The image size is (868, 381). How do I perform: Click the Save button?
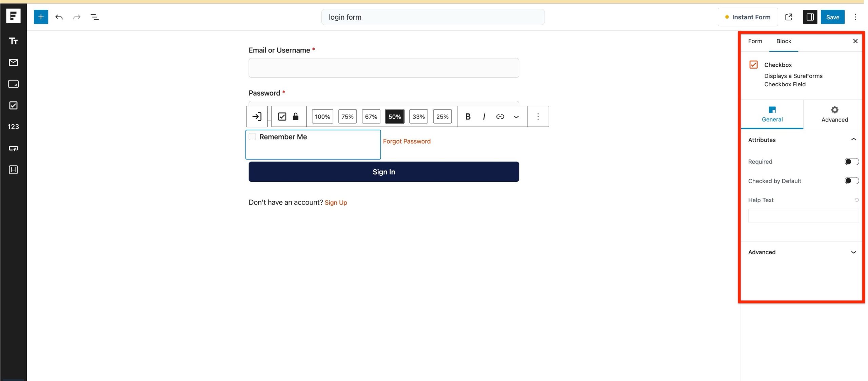click(832, 17)
